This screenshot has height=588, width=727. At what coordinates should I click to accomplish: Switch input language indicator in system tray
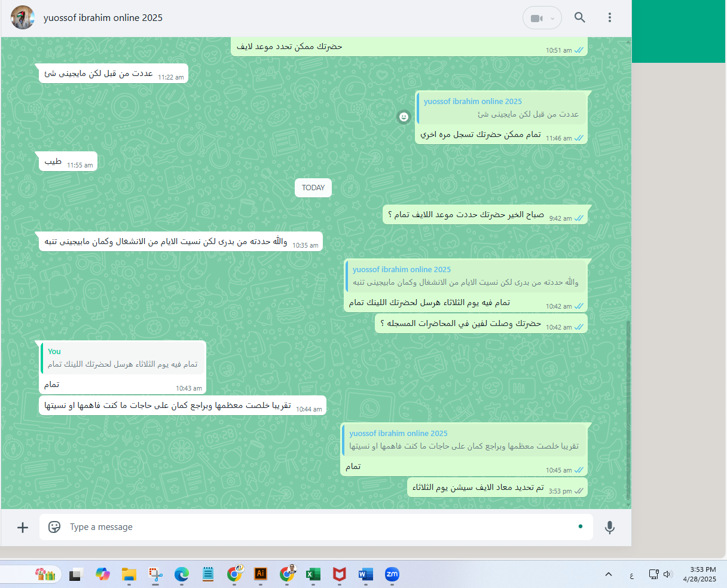coord(632,575)
